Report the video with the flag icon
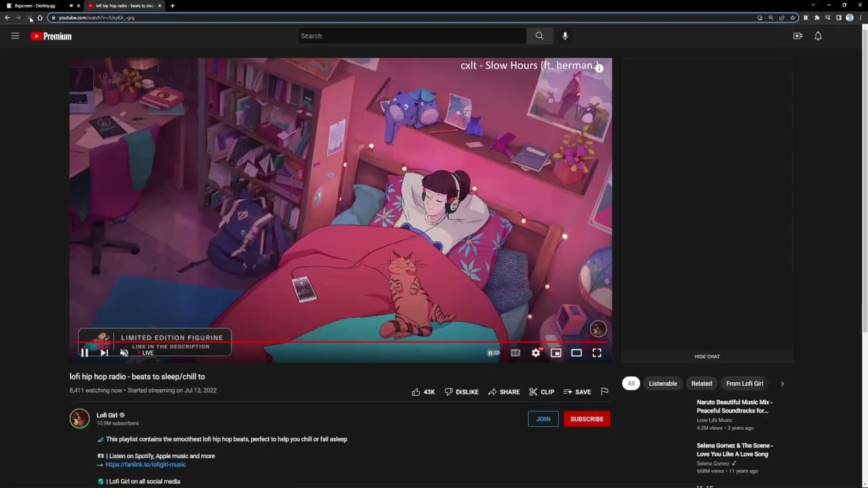Screen dimensions: 868x488 pos(604,392)
